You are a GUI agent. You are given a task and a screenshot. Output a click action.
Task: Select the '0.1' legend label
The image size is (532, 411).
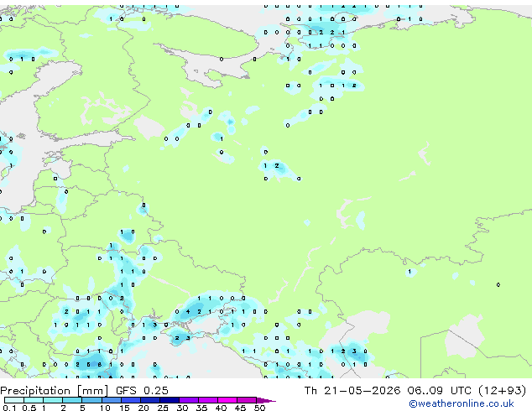point(9,408)
